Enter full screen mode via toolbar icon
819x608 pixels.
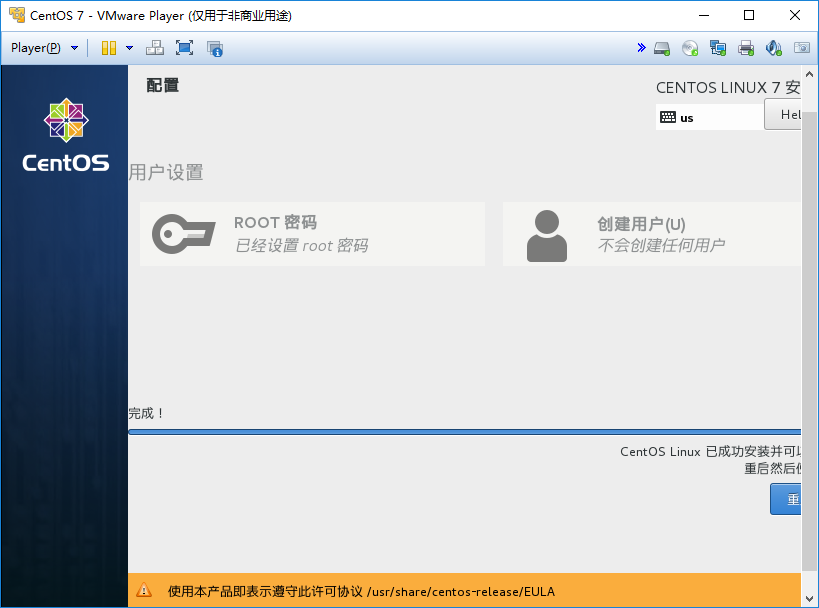(x=184, y=48)
